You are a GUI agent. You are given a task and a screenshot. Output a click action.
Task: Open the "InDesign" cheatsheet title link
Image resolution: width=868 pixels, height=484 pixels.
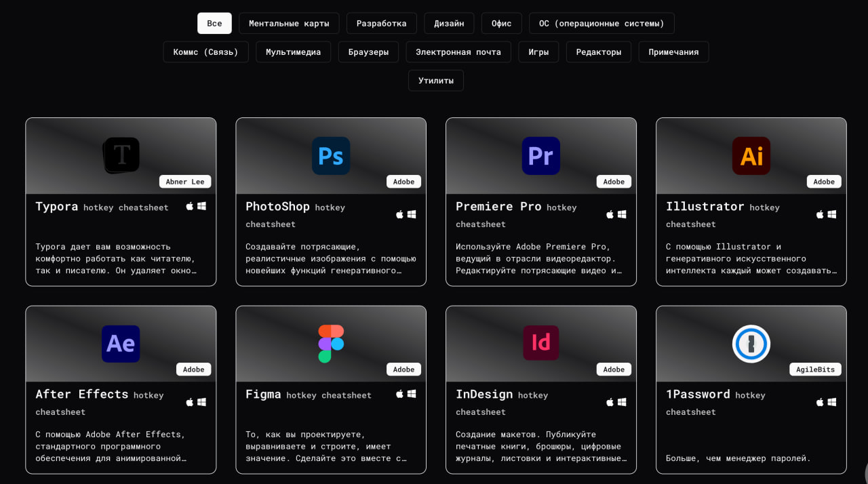(x=484, y=395)
